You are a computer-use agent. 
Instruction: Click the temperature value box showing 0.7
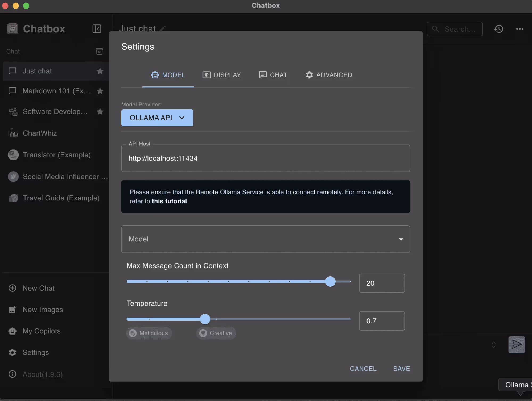[x=382, y=321]
